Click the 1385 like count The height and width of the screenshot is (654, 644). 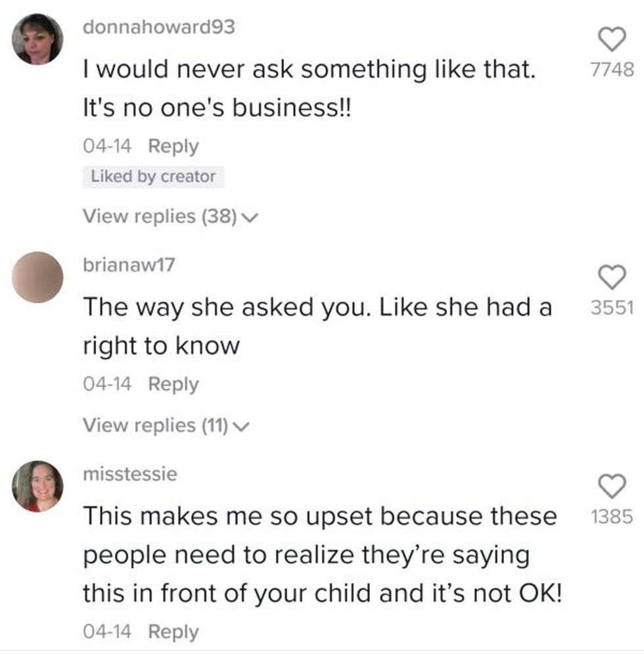click(612, 517)
